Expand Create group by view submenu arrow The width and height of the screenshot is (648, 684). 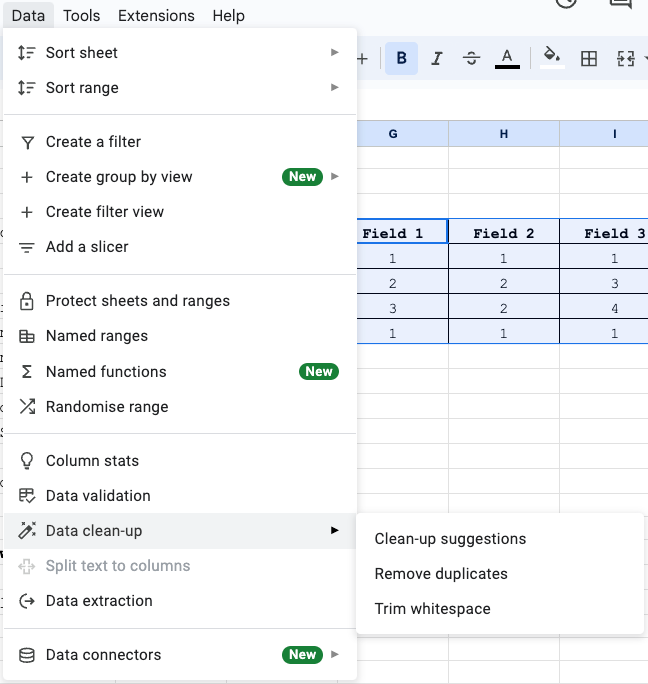click(x=335, y=177)
